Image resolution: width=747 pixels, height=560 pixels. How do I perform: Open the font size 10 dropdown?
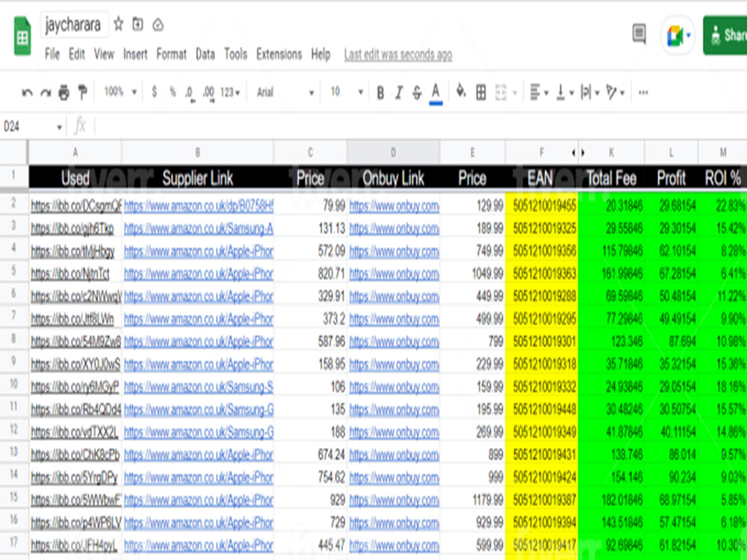coord(347,93)
